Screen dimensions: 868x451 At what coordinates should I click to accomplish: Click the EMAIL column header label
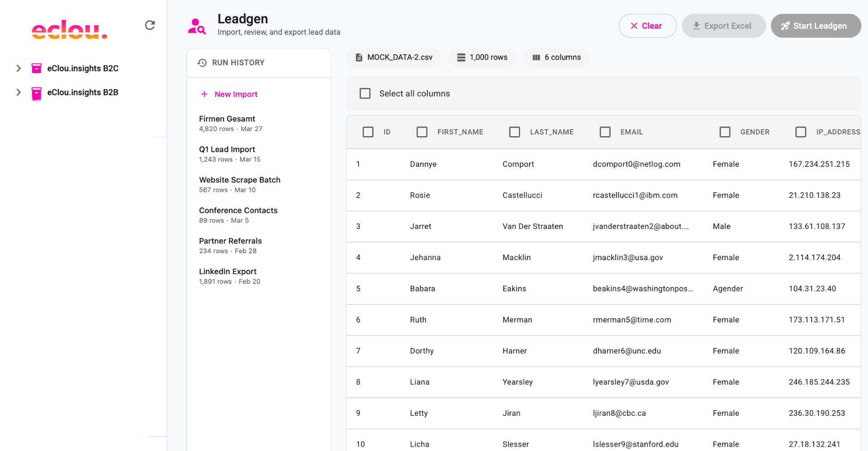point(632,132)
